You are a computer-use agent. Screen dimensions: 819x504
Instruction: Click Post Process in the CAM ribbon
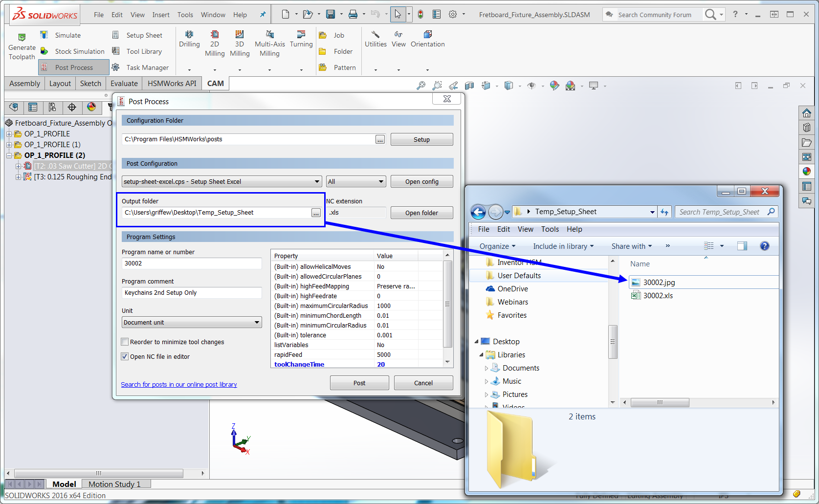[74, 67]
